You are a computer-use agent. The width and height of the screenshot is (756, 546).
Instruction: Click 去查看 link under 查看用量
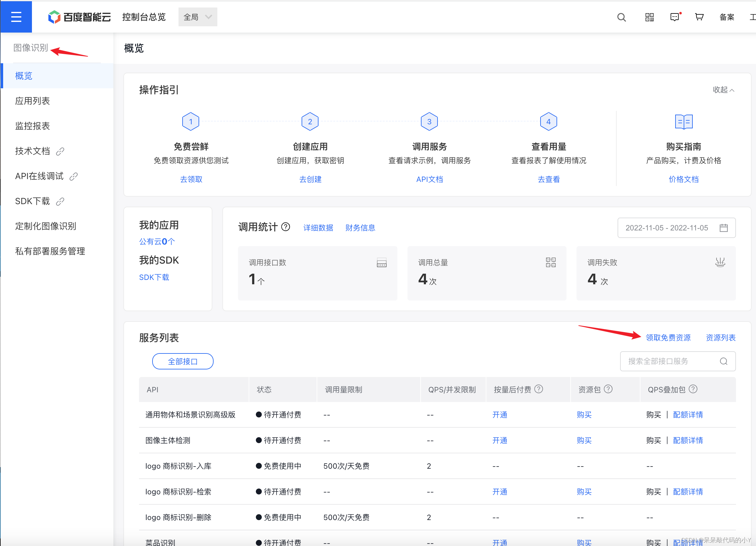click(x=549, y=179)
